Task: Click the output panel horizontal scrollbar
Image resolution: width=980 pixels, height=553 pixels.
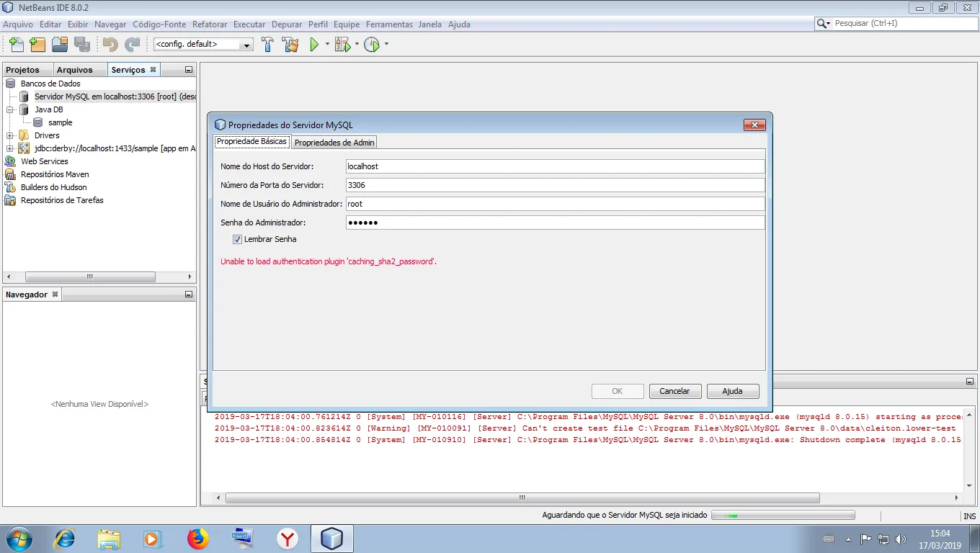Action: point(522,498)
